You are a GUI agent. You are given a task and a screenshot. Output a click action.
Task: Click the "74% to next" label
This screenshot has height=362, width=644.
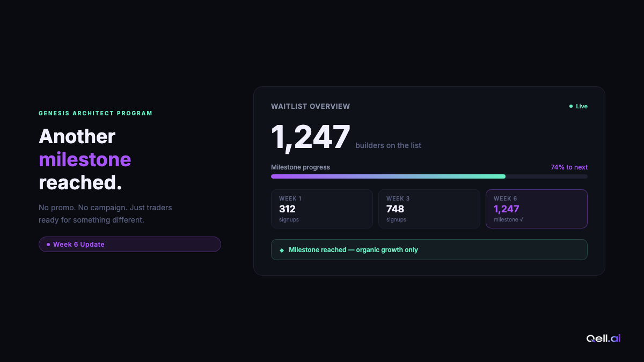tap(569, 167)
